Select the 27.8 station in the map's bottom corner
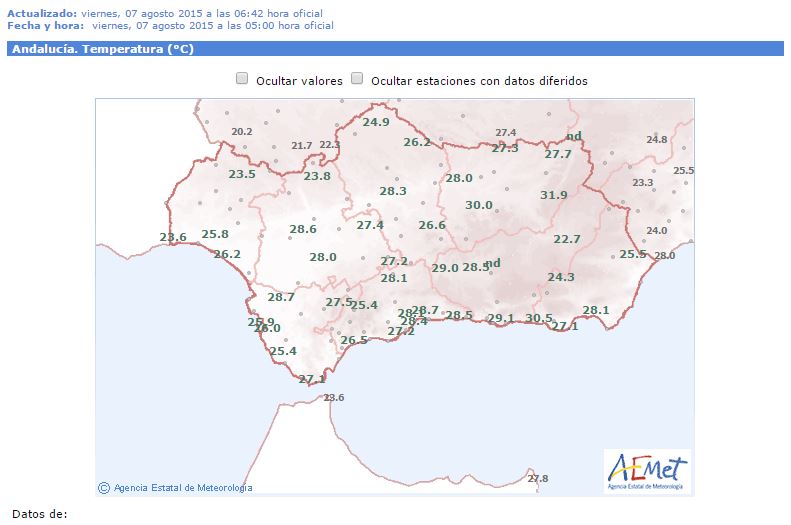791x525 pixels. click(x=538, y=479)
